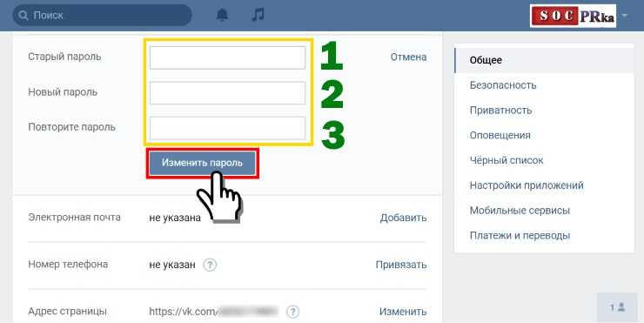The width and height of the screenshot is (644, 323).
Task: Click the help icon next to page address
Action: [x=292, y=312]
